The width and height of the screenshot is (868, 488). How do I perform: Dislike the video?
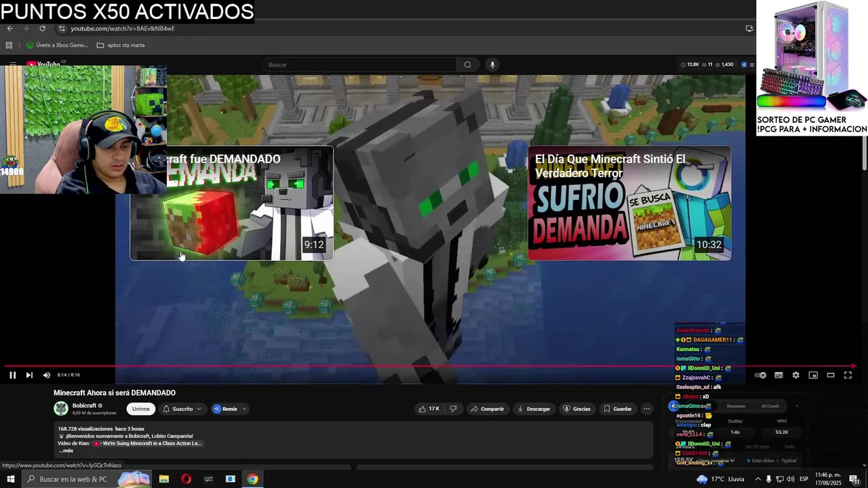[453, 409]
